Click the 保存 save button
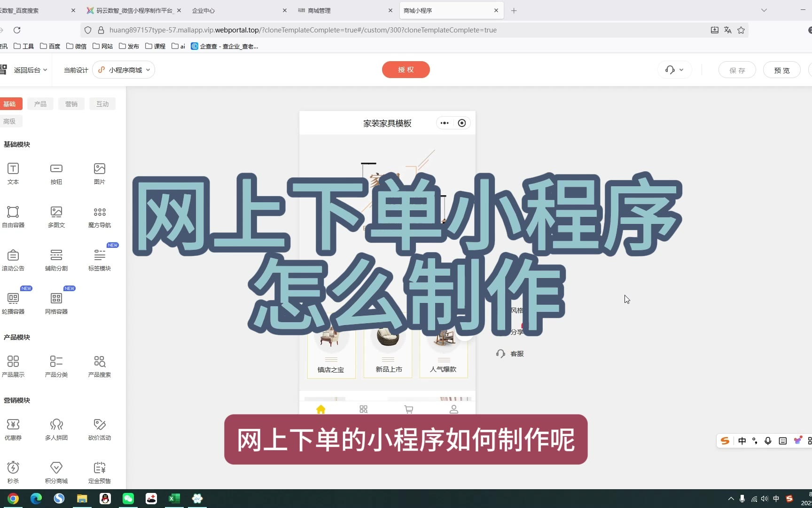The height and width of the screenshot is (508, 812). (737, 70)
